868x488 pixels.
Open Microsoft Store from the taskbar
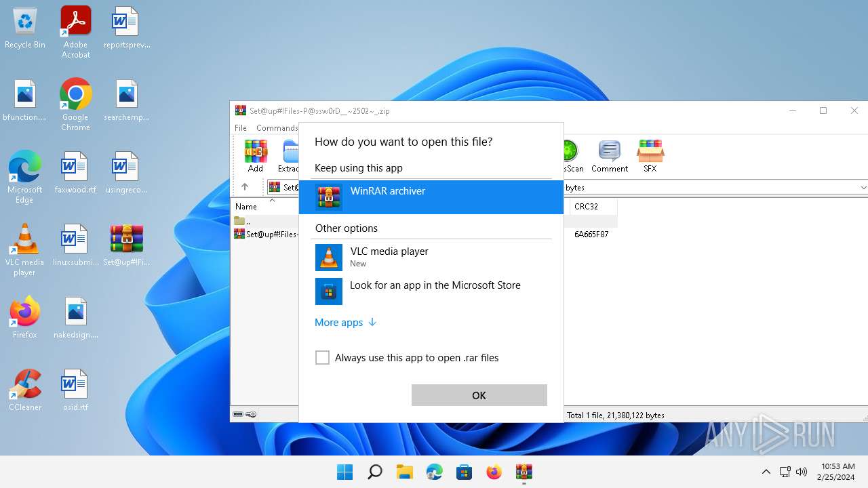click(x=465, y=472)
